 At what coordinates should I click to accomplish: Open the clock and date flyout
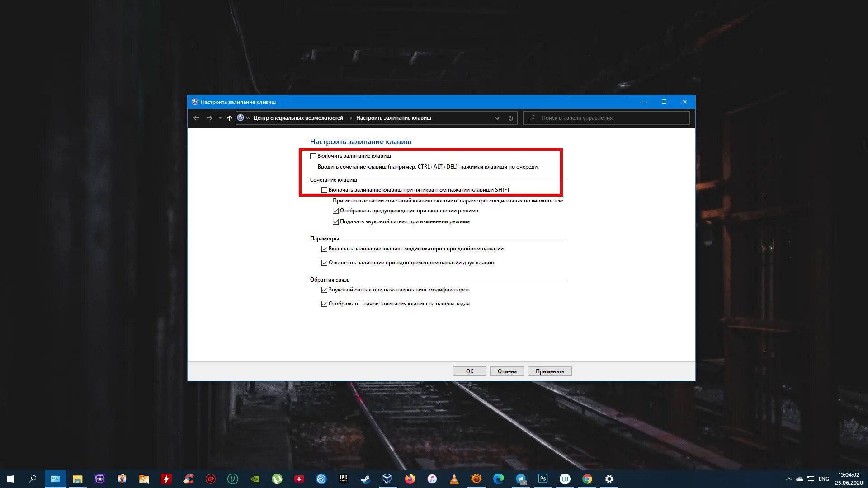[x=849, y=479]
